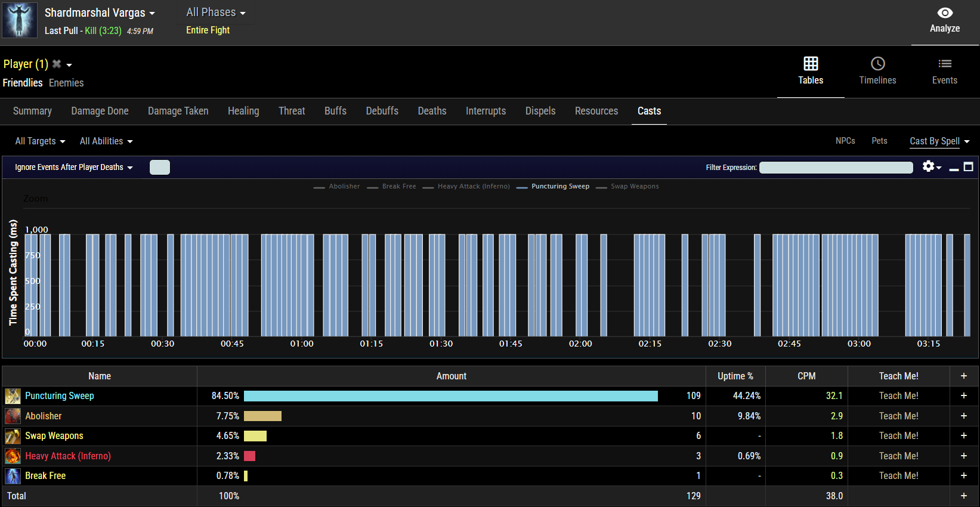This screenshot has height=507, width=980.
Task: Expand the Break Free row with the plus
Action: (x=964, y=476)
